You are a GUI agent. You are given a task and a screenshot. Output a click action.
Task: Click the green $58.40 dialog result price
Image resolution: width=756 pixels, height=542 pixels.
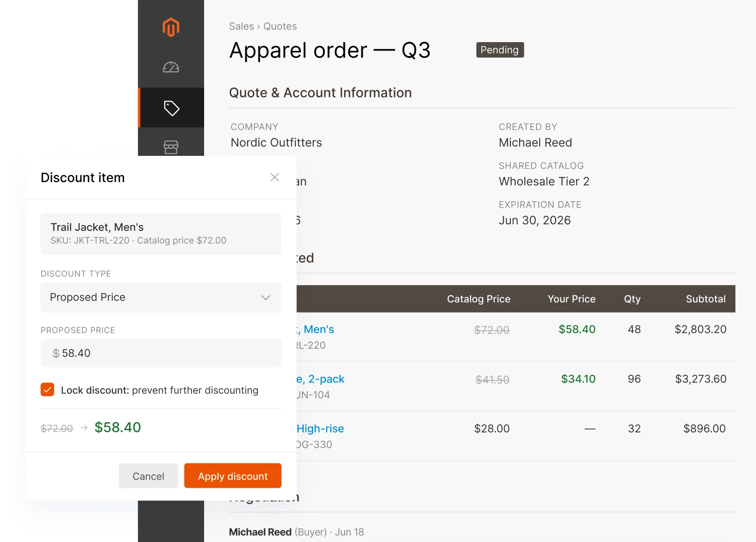pos(117,427)
